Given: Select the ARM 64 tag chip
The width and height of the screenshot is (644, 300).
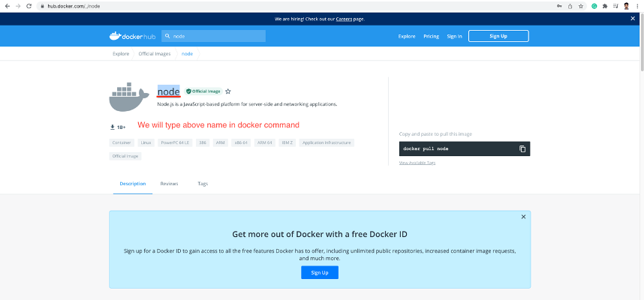Looking at the screenshot, I should [x=264, y=142].
